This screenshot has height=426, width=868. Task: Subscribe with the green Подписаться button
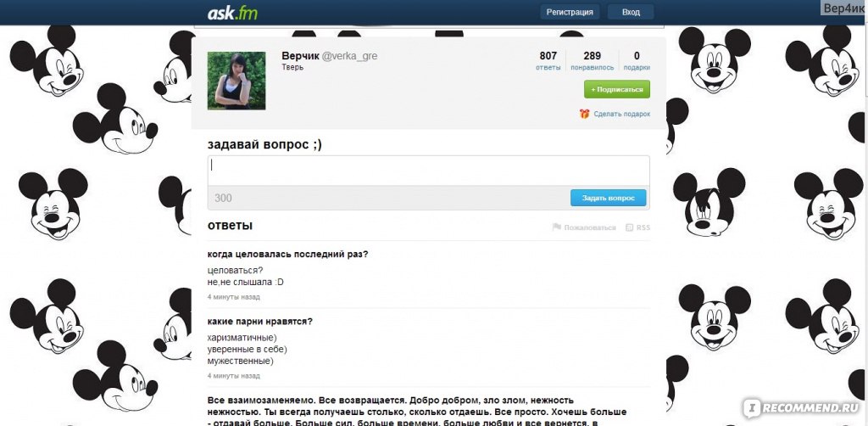point(617,89)
